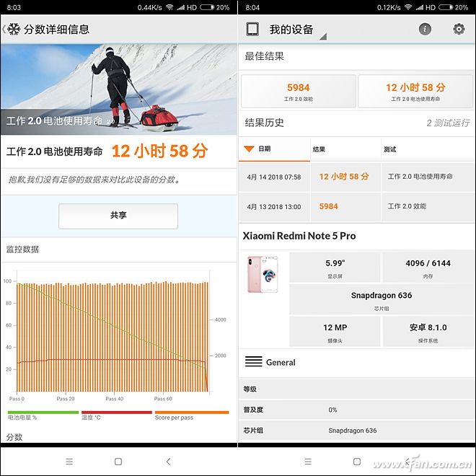Toggle the green 电池电量 % legend swatch
476x476 pixels.
(x=43, y=413)
